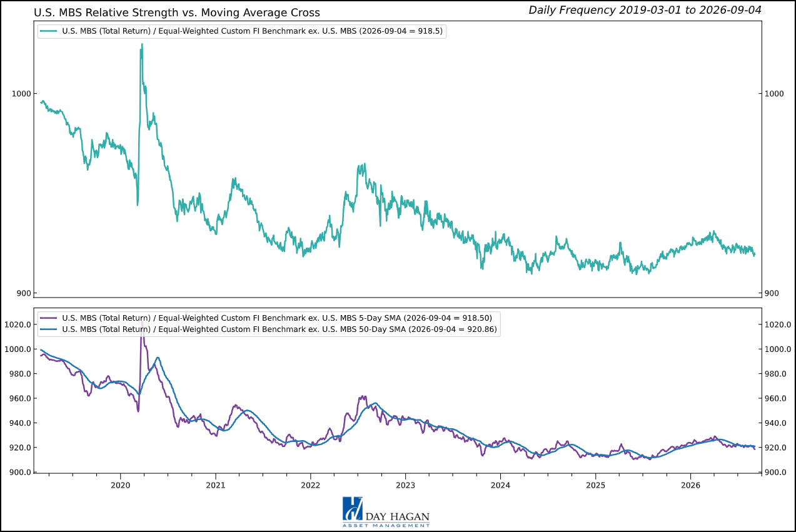The height and width of the screenshot is (532, 796).
Task: Click the 'ASSET MANAGEMENT' text under the logo
Action: coord(386,526)
